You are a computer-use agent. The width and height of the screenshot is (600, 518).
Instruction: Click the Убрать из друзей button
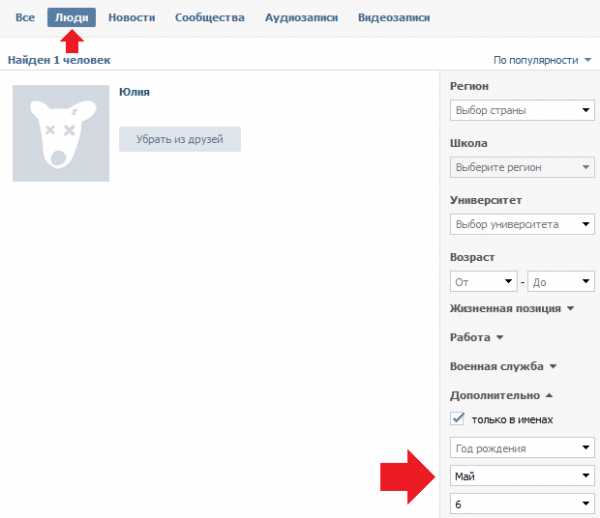180,139
